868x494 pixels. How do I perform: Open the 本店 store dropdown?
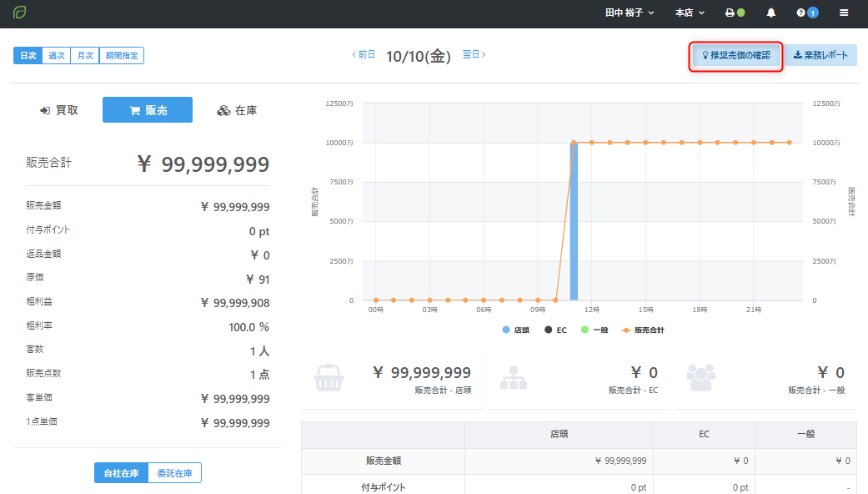click(x=690, y=13)
